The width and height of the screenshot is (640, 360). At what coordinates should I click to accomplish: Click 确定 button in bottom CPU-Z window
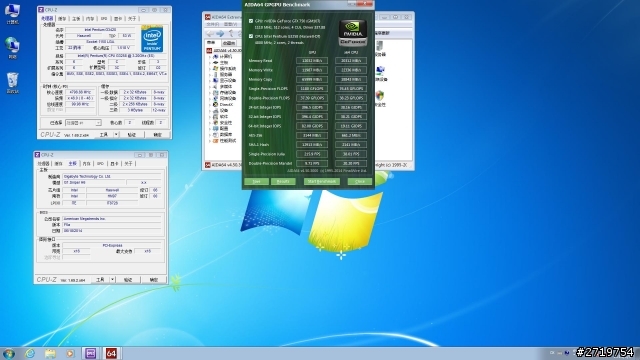pyautogui.click(x=153, y=280)
